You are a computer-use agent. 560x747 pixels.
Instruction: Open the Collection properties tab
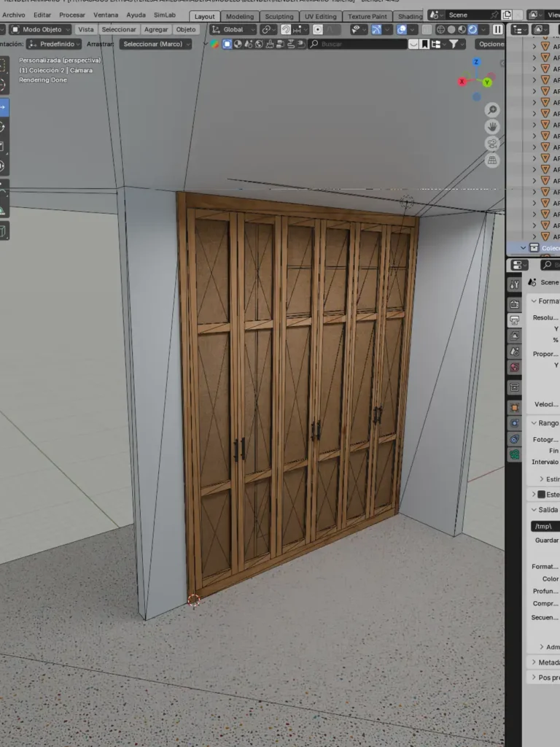tap(514, 387)
